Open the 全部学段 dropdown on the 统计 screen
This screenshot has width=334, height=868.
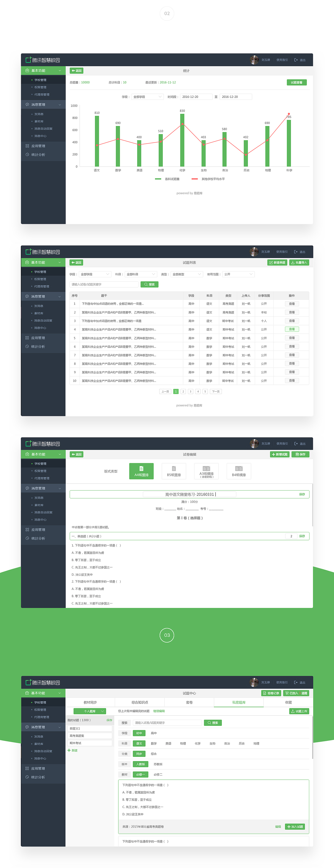pos(147,97)
